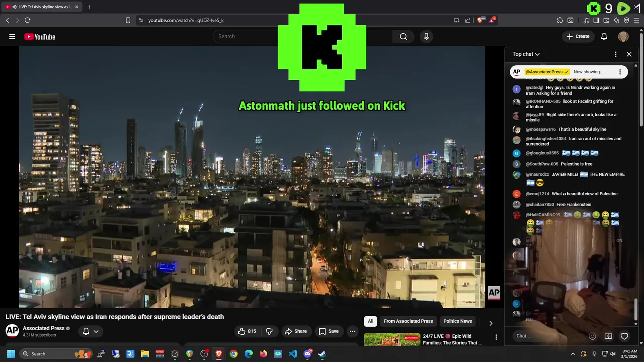Go to the YouTube home logo
644x362 pixels.
click(40, 36)
